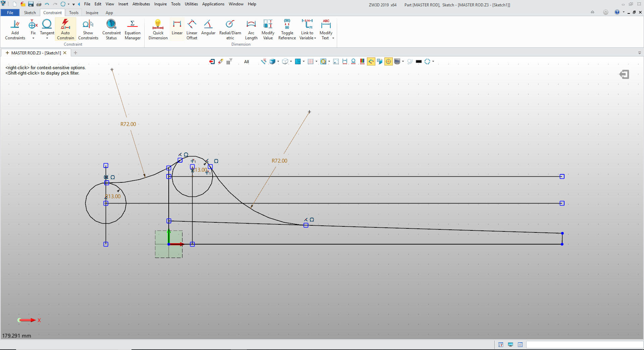Click Toggle Reference dimension button
Viewport: 644px width, 350px height.
[287, 30]
